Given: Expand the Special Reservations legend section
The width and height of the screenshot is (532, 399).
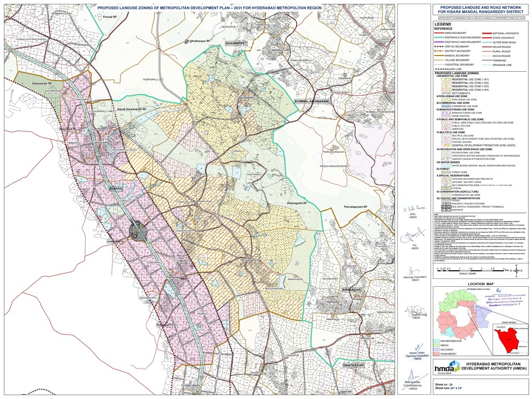Looking at the screenshot, I should point(454,175).
